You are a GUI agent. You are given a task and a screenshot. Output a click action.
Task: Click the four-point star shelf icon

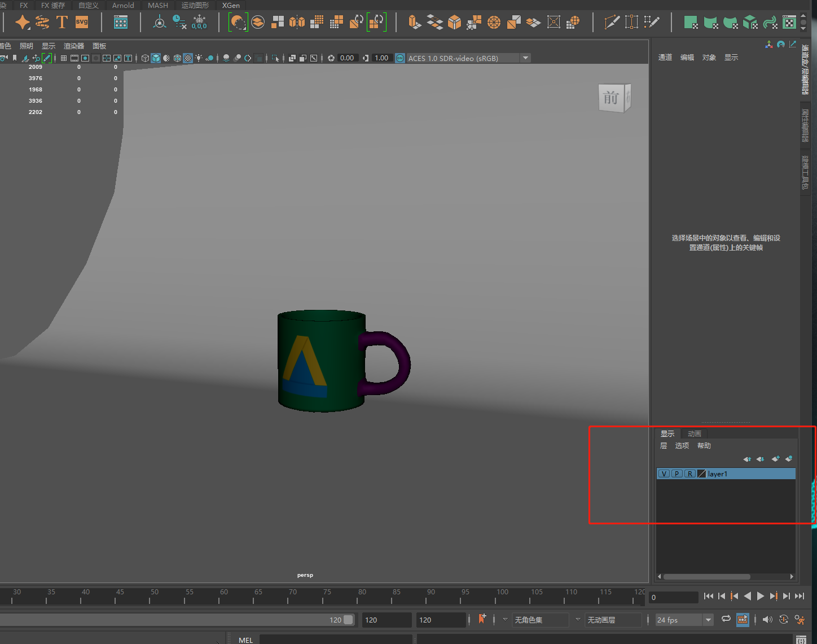click(x=23, y=22)
